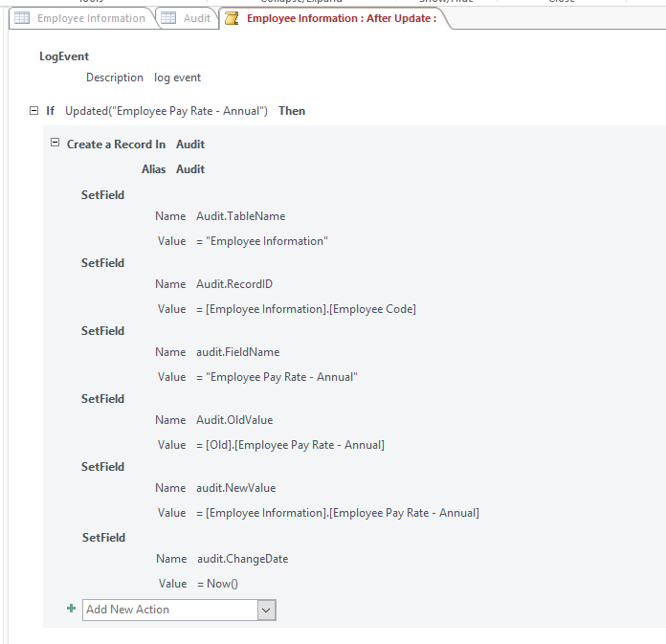The height and width of the screenshot is (644, 666).
Task: Click the = "Employee Information" value
Action: pyautogui.click(x=262, y=241)
